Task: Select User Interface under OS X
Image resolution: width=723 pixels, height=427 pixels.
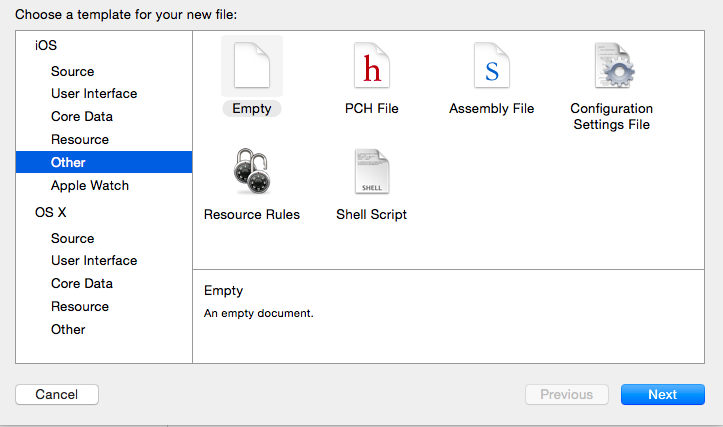Action: point(94,261)
